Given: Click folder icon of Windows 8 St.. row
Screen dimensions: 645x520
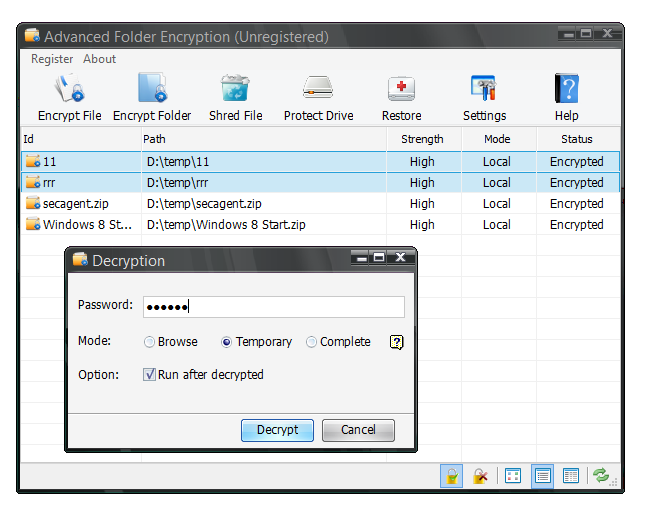Looking at the screenshot, I should (x=33, y=224).
